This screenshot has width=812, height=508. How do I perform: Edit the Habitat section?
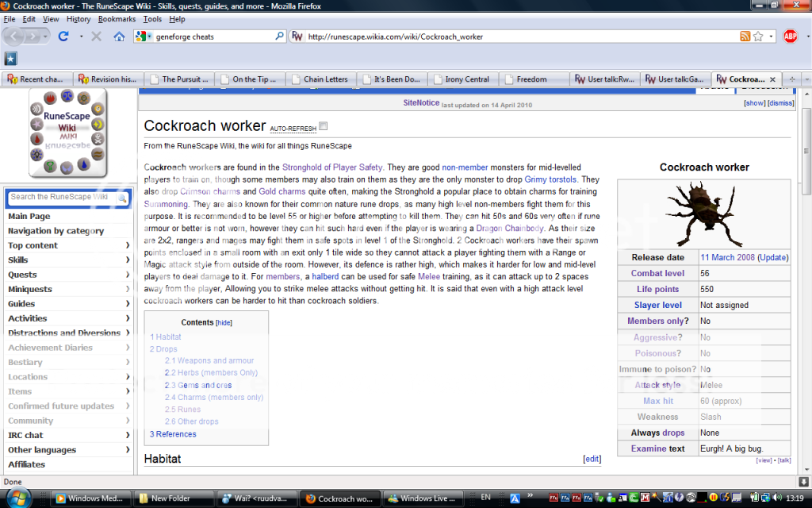592,459
